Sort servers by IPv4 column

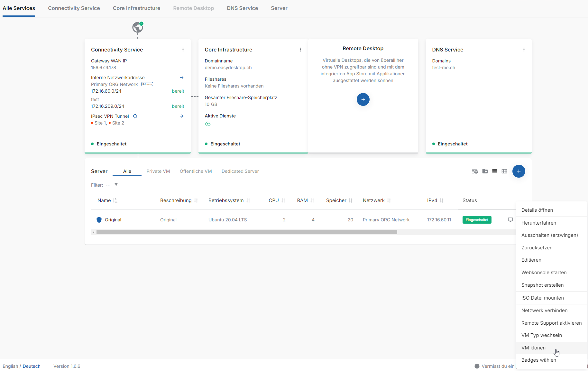pyautogui.click(x=442, y=200)
